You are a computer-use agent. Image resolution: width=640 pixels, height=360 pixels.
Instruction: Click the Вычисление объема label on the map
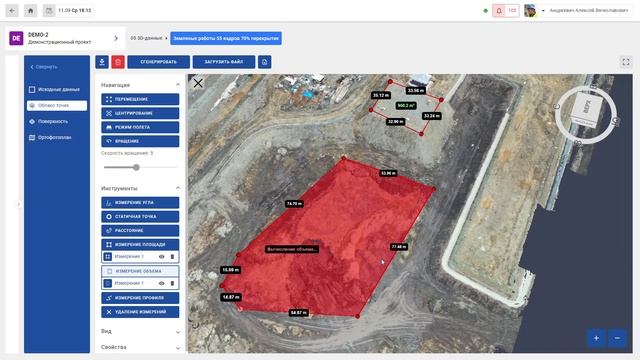click(x=292, y=249)
